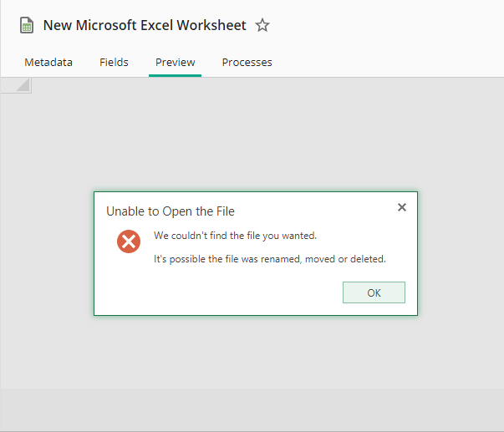Viewport: 504px width, 432px height.
Task: Click the select-all corner of the spreadsheet
Action: (x=16, y=85)
